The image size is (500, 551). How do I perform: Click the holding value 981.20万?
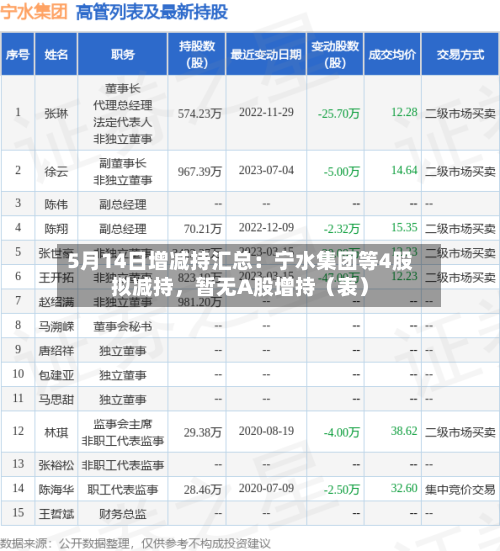[200, 302]
